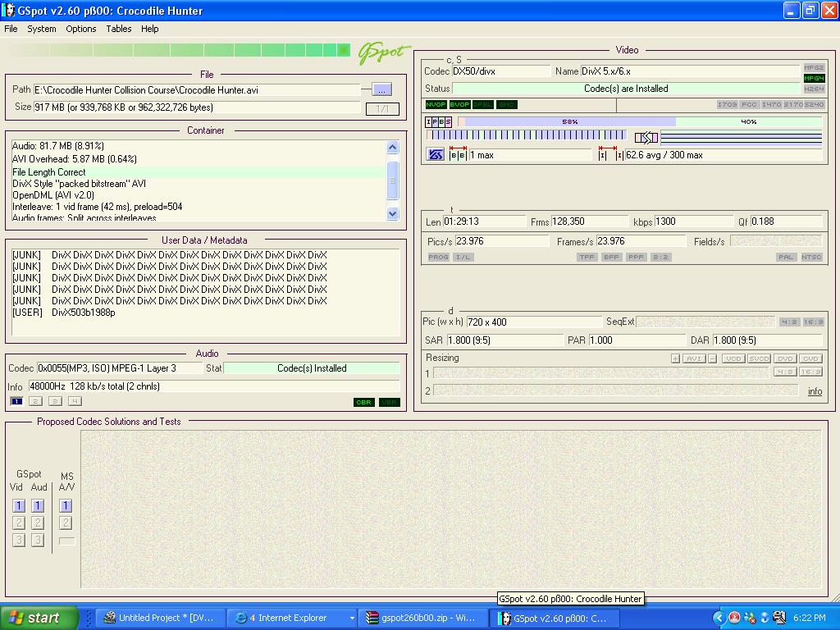Click the B-frame consecutive count icon
This screenshot has height=630, width=840.
(458, 153)
